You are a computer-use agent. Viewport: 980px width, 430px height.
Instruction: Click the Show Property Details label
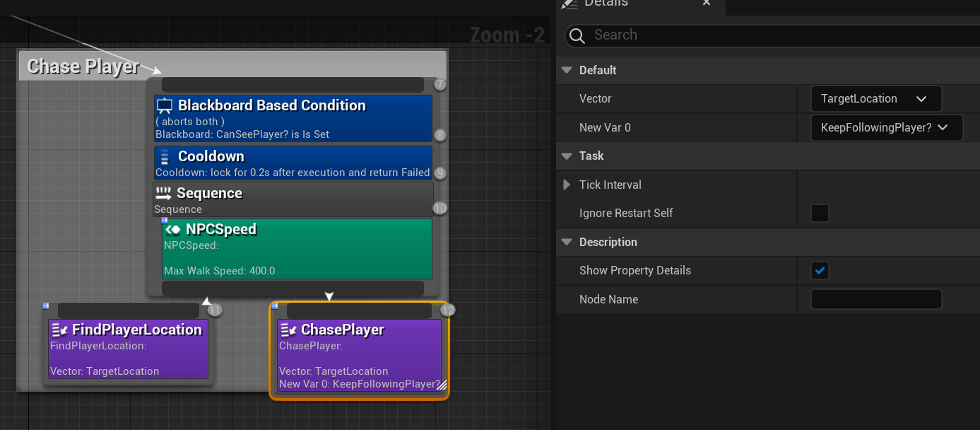click(x=635, y=270)
